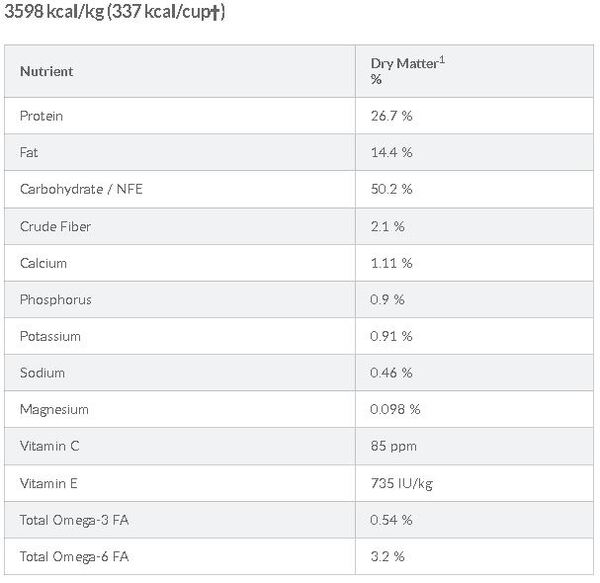Click the 735 IU/kg Vitamin E value
Viewport: 600px width, 583px height.
[x=402, y=484]
